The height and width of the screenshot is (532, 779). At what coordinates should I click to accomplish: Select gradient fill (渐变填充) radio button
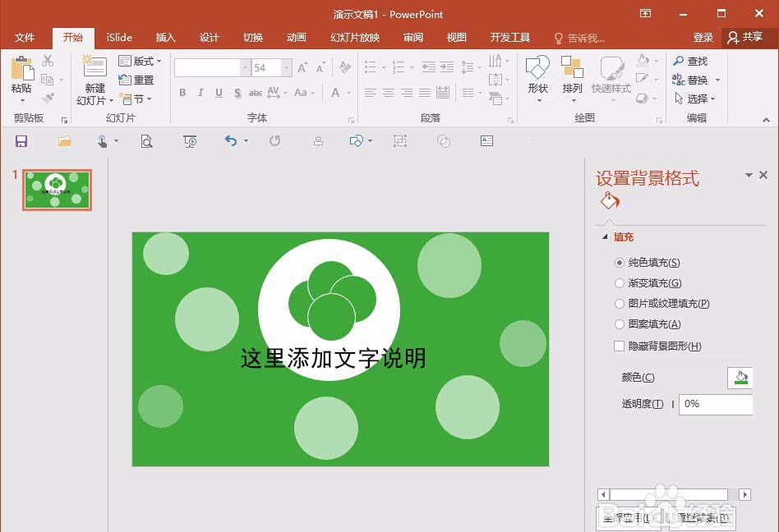tap(619, 283)
